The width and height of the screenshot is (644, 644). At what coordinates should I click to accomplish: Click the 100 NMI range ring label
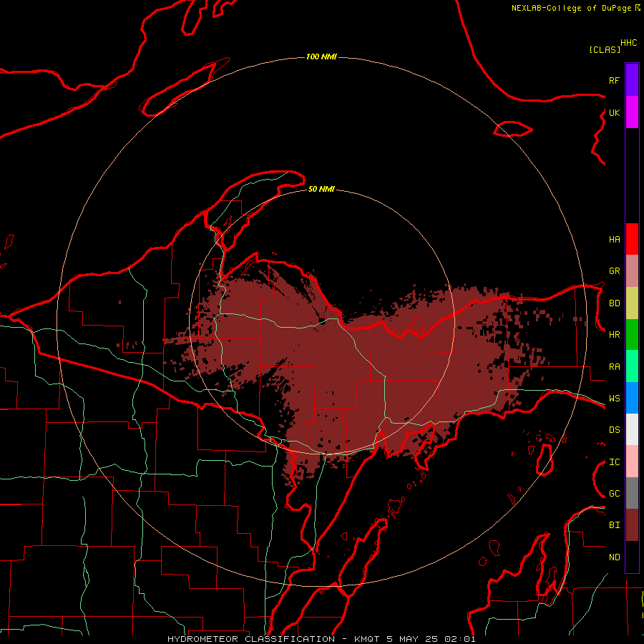pyautogui.click(x=321, y=57)
